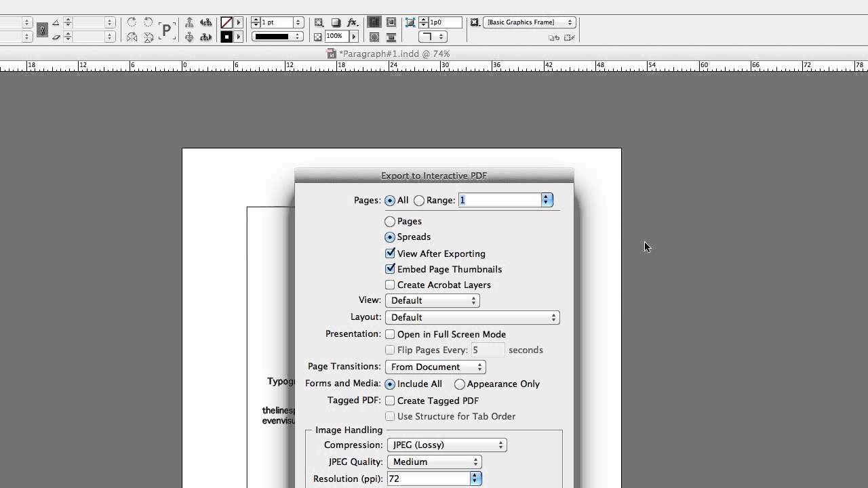Flip the selection horizontally
The height and width of the screenshot is (488, 868).
click(132, 37)
